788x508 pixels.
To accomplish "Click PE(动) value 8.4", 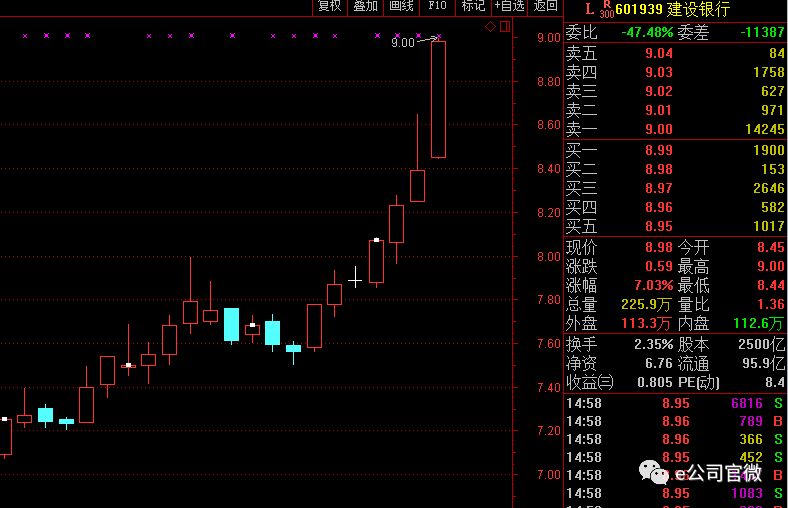I will [775, 383].
